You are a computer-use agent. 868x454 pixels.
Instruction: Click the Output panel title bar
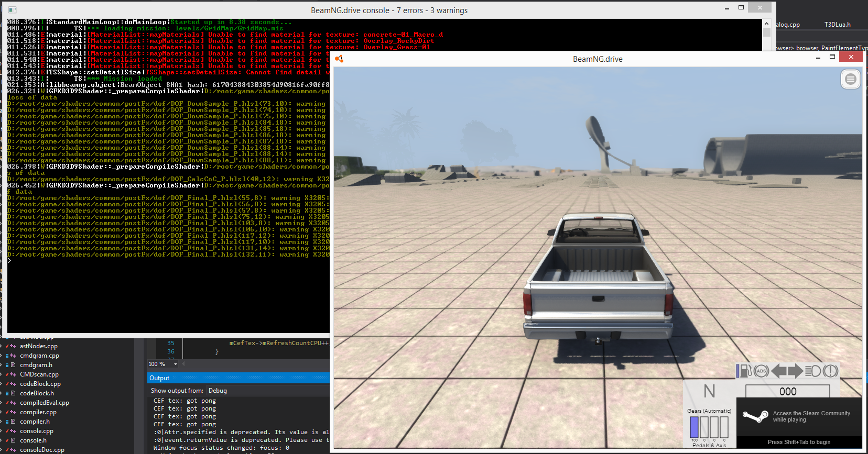coord(238,378)
